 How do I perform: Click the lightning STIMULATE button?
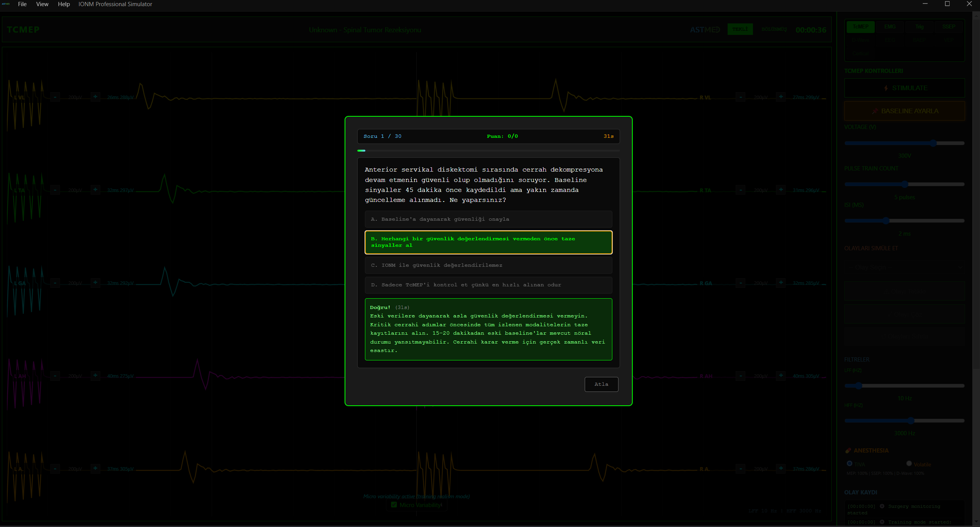904,88
